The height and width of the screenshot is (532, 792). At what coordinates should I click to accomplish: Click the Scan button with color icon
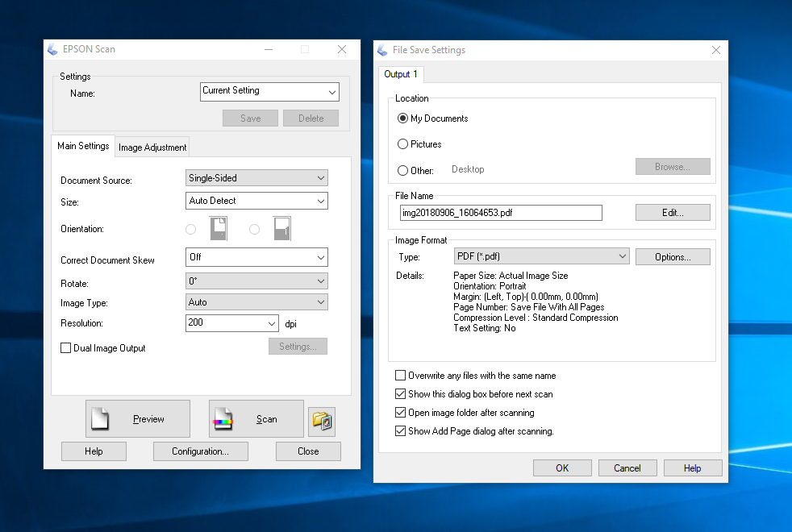(x=256, y=419)
